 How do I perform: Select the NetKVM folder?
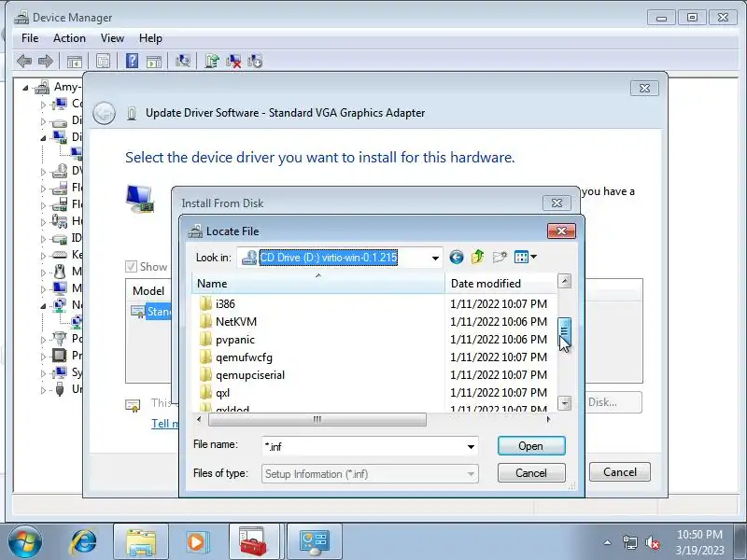236,322
